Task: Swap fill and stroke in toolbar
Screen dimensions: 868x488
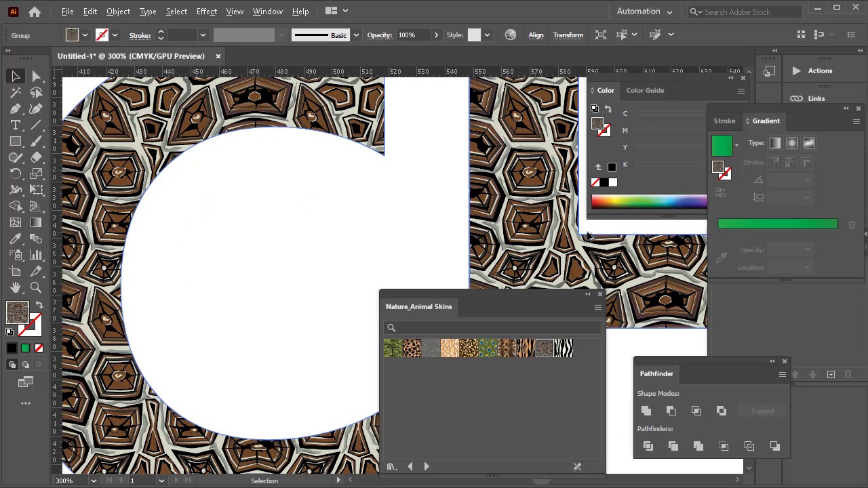Action: 39,306
